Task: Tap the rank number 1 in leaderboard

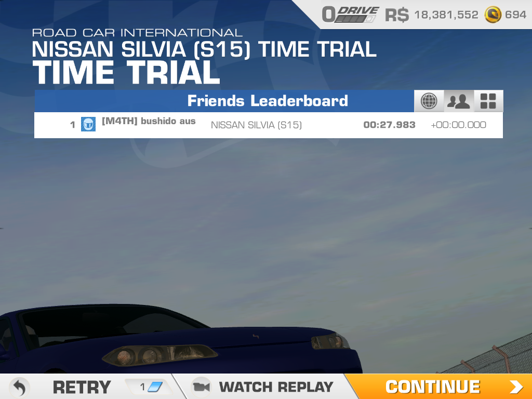Action: [x=73, y=125]
